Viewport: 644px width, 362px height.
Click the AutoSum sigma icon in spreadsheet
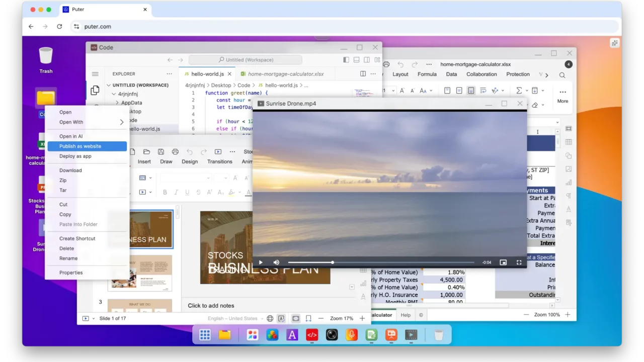(x=519, y=90)
